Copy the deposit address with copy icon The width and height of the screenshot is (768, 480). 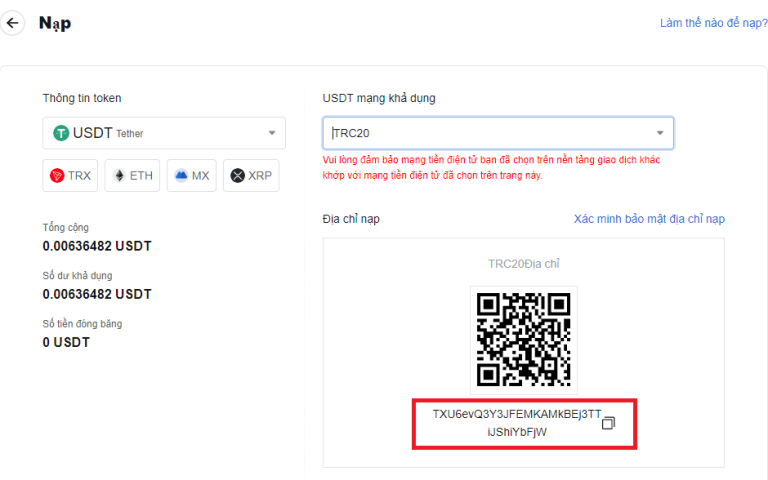(x=608, y=423)
